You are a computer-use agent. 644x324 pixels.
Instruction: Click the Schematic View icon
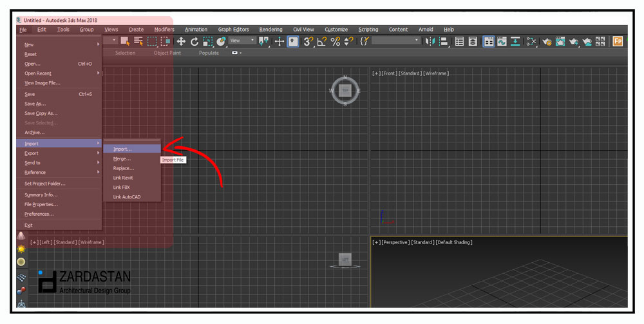pos(531,41)
